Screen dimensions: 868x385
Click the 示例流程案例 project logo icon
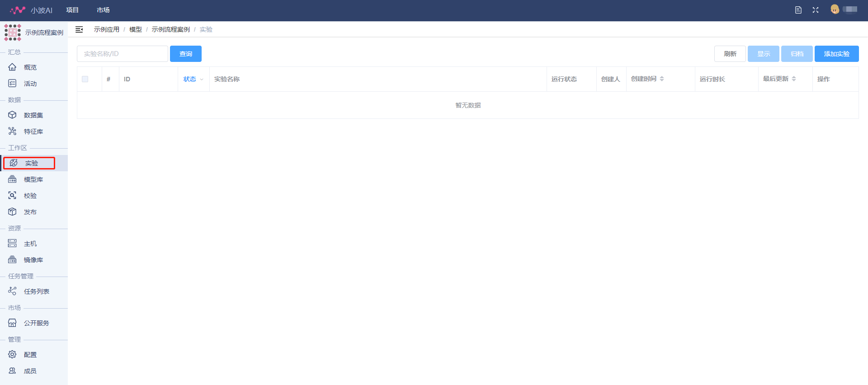[13, 33]
